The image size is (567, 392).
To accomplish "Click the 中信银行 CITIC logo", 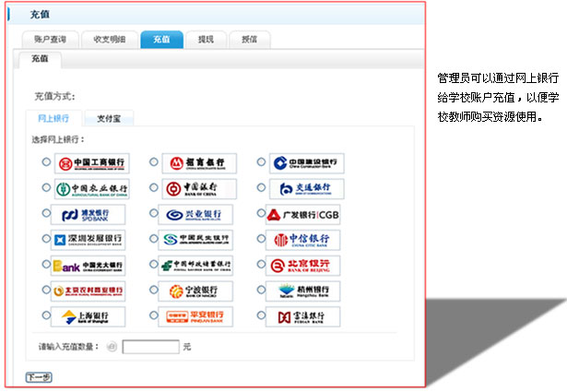I will click(x=302, y=240).
